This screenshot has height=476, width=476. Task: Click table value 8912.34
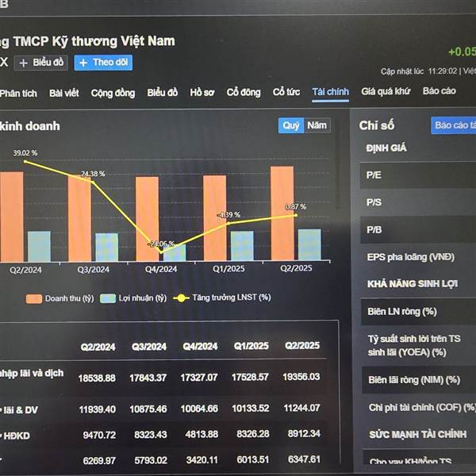304,433
